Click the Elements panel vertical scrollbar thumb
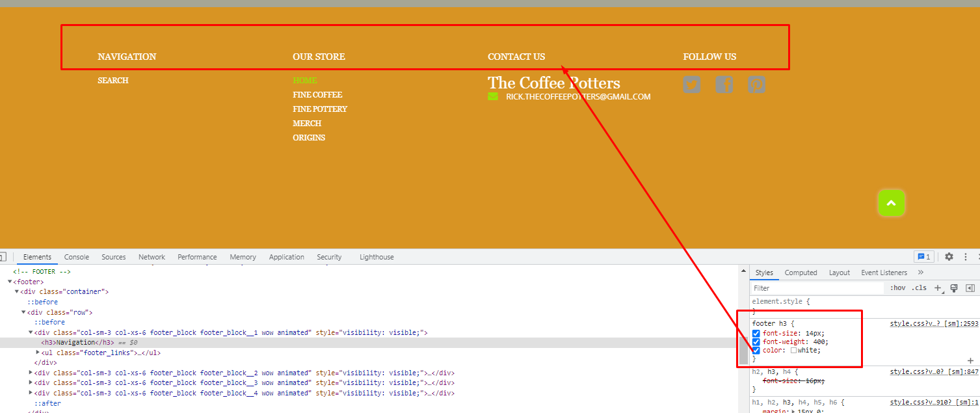The image size is (980, 413). click(x=743, y=351)
